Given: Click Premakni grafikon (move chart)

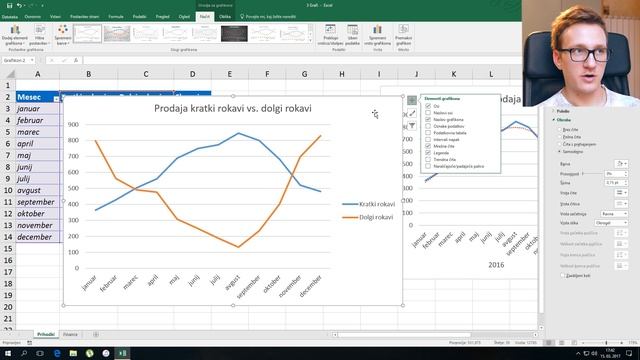Looking at the screenshot, I should coord(403,35).
